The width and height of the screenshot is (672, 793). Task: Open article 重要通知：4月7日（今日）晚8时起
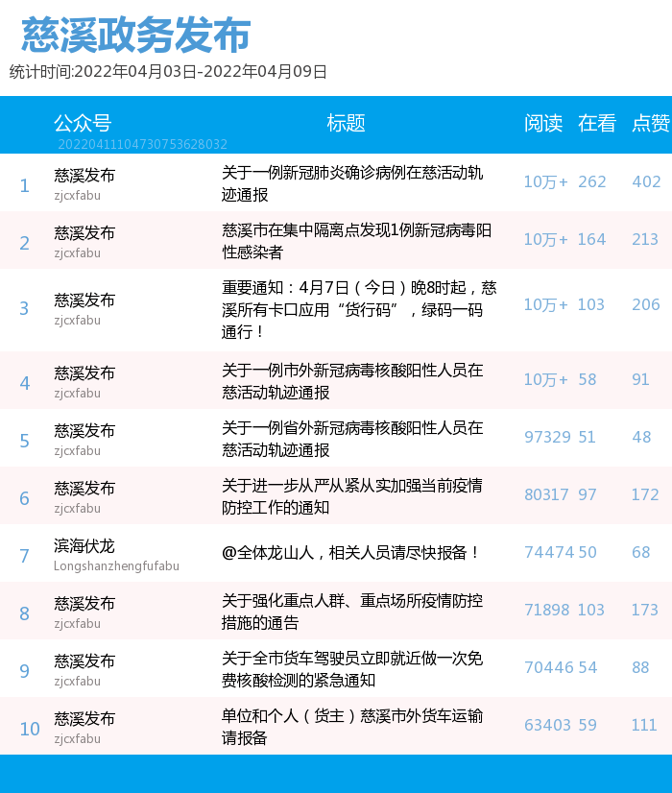tap(359, 309)
